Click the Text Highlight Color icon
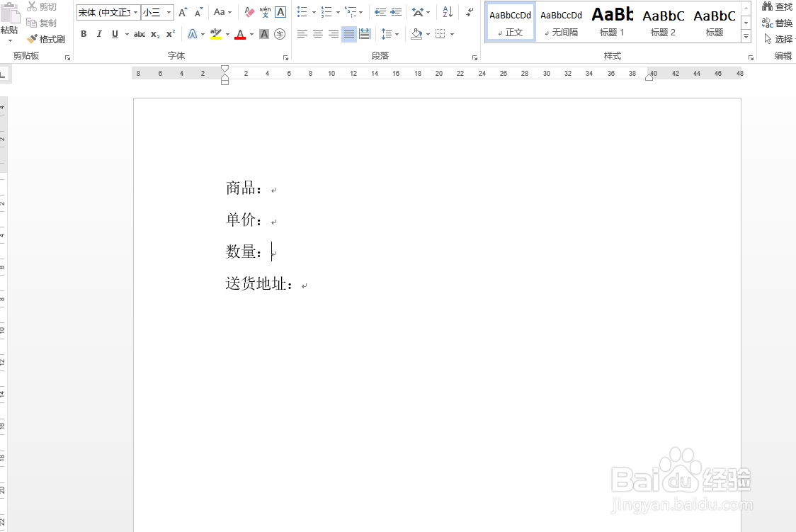Viewport: 796px width, 532px height. pos(216,34)
